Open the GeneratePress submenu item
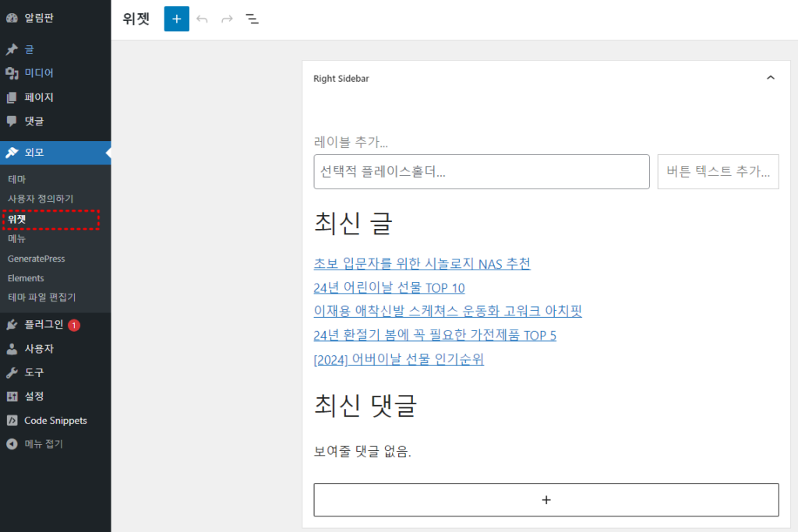The height and width of the screenshot is (532, 798). tap(36, 259)
